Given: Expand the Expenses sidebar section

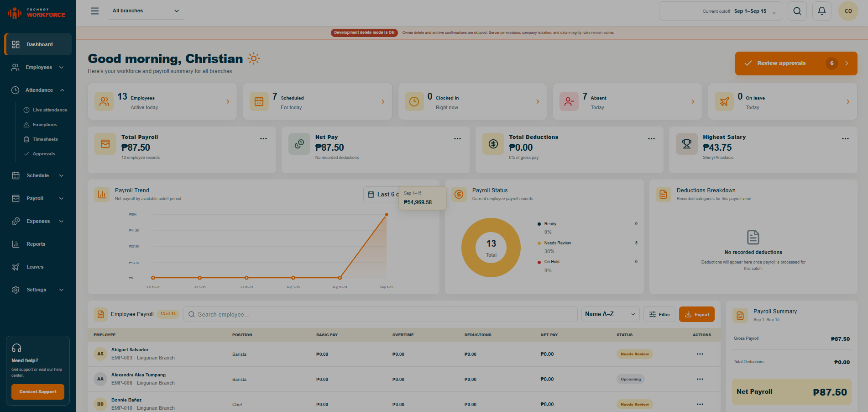Looking at the screenshot, I should coord(62,221).
